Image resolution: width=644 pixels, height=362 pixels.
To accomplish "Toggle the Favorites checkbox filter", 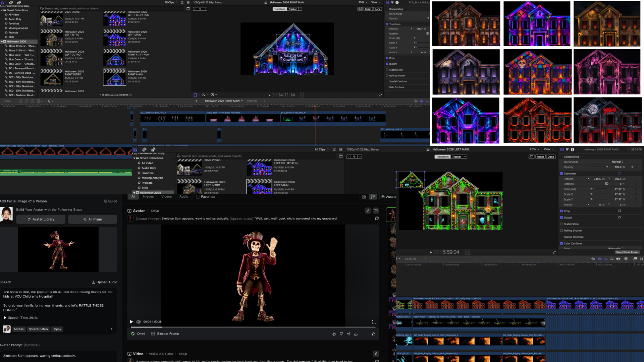I will click(x=198, y=197).
